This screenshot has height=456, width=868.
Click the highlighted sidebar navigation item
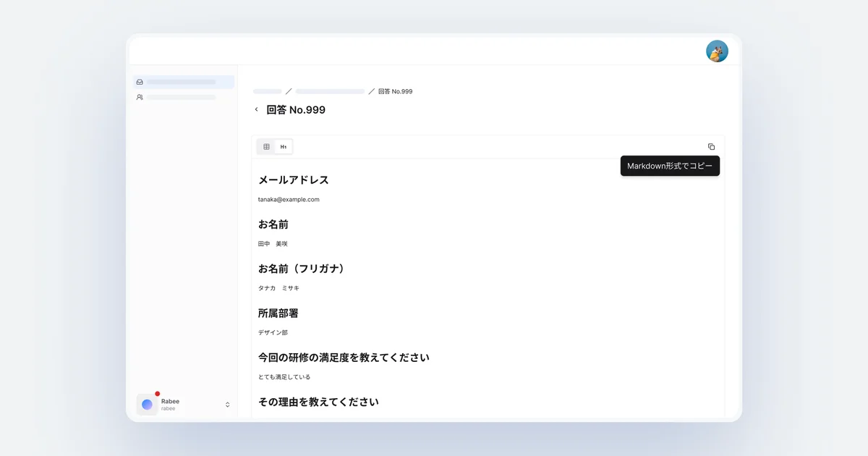coord(183,82)
